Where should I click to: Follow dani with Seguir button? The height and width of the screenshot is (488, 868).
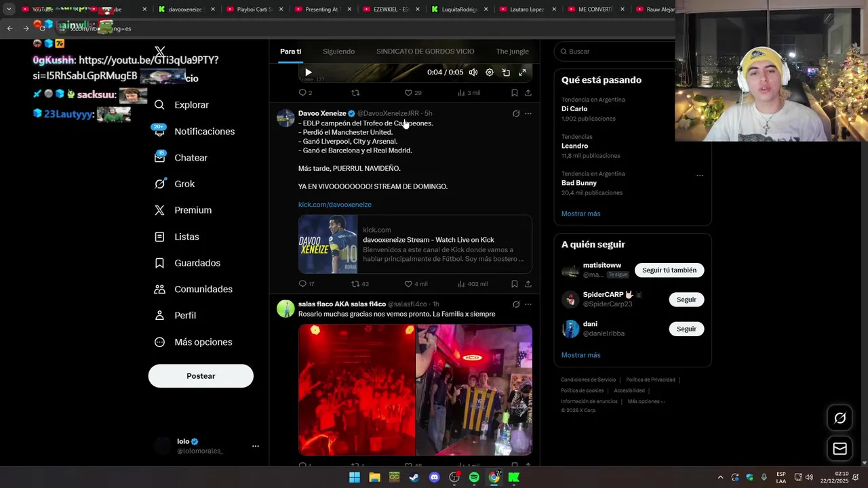tap(686, 329)
